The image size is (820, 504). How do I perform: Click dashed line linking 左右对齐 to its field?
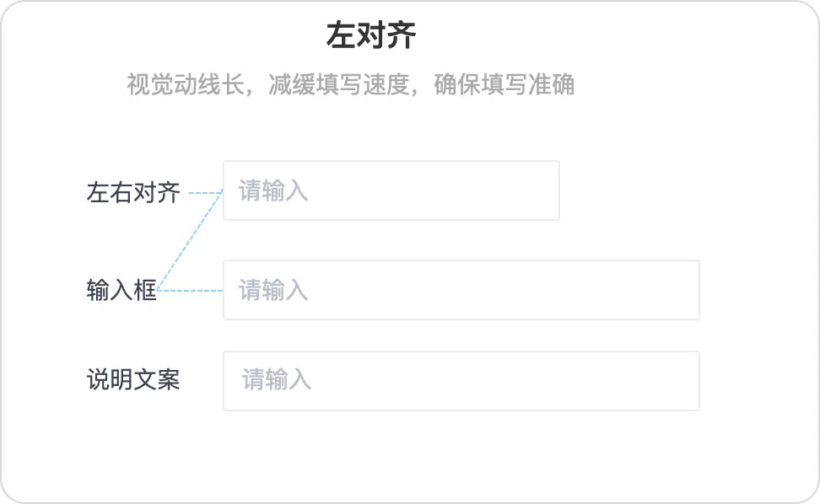point(206,193)
